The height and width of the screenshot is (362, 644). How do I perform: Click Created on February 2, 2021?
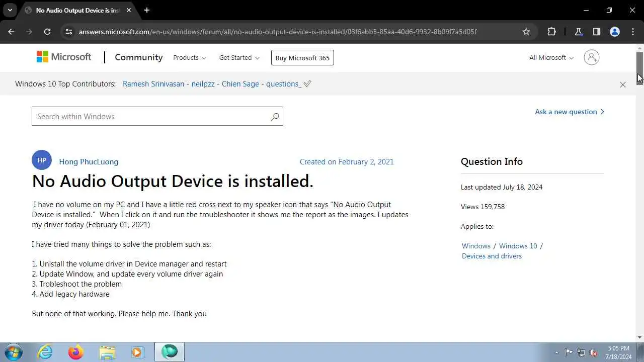pyautogui.click(x=347, y=162)
